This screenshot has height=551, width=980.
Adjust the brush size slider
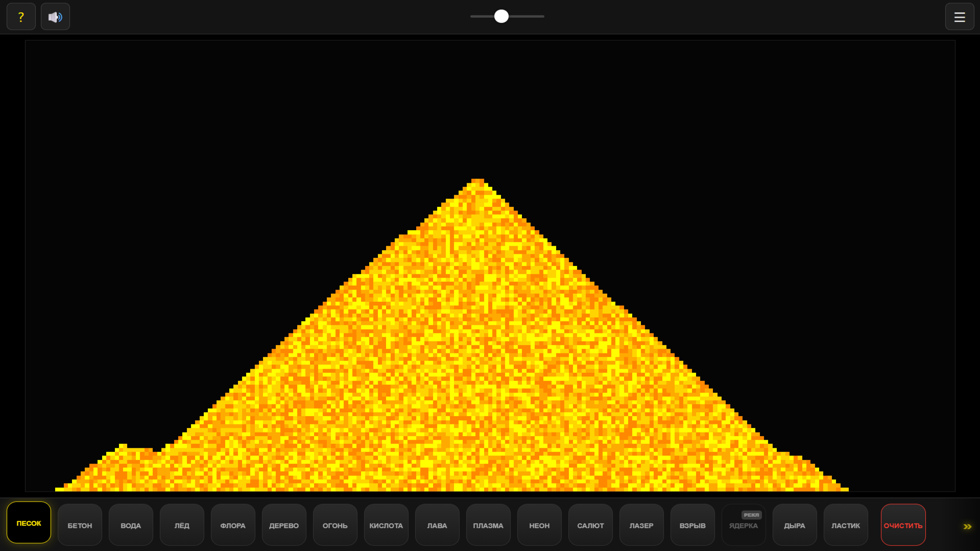click(x=501, y=16)
